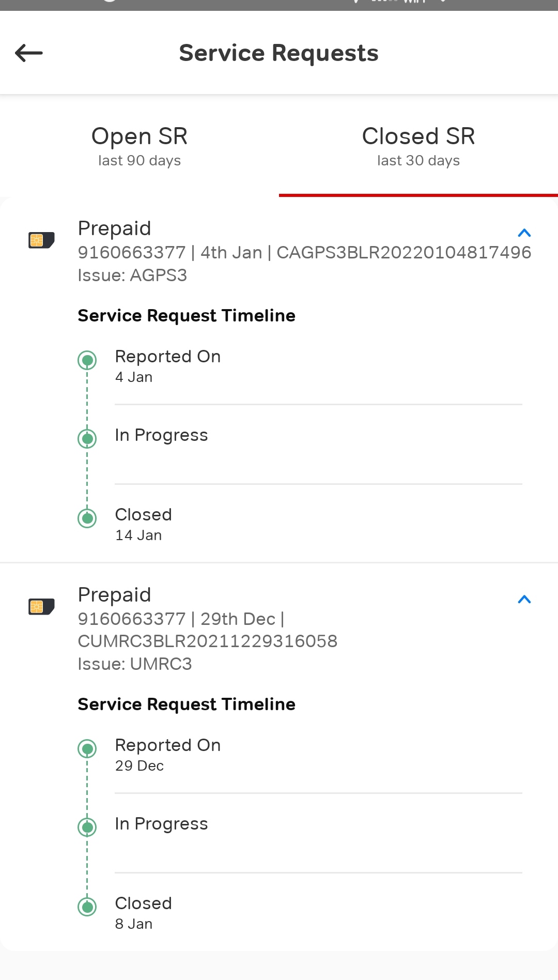558x980 pixels.
Task: Click Closed marker dated 8 Jan
Action: pyautogui.click(x=87, y=907)
